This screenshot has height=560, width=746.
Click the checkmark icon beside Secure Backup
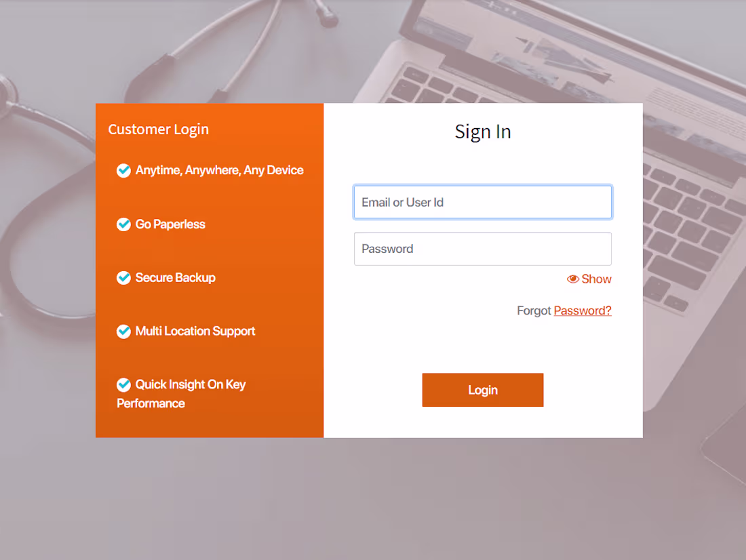(x=123, y=277)
